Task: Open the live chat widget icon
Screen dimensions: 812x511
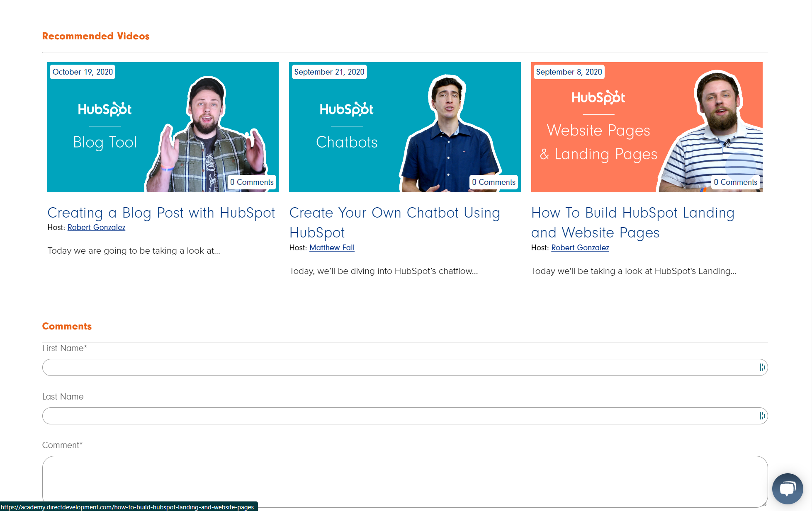Action: click(787, 489)
